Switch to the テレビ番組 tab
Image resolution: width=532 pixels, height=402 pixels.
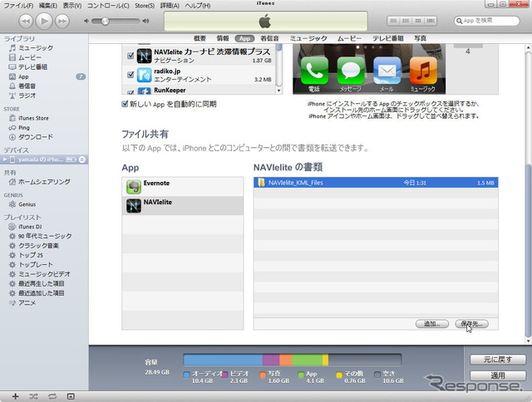click(388, 39)
